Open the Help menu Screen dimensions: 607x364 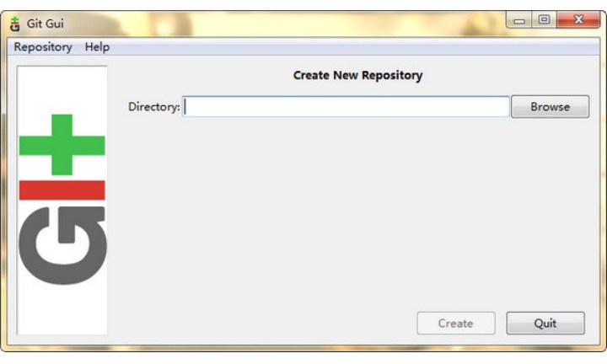click(97, 47)
